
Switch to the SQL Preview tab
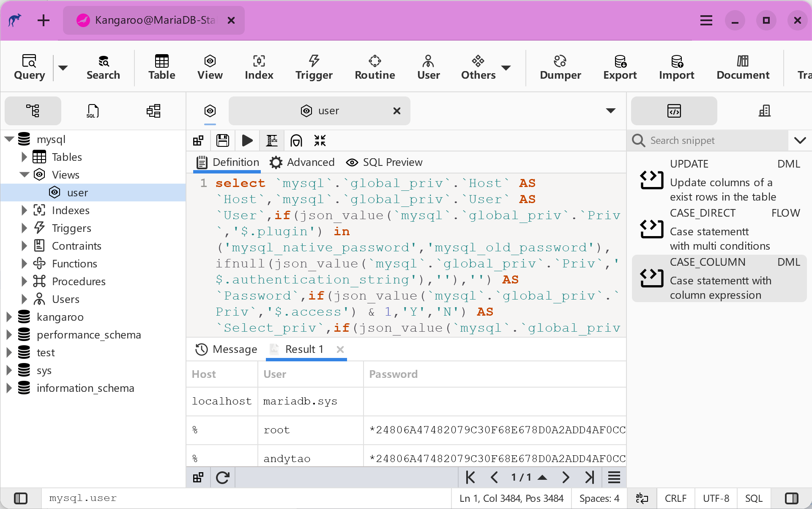coord(384,162)
